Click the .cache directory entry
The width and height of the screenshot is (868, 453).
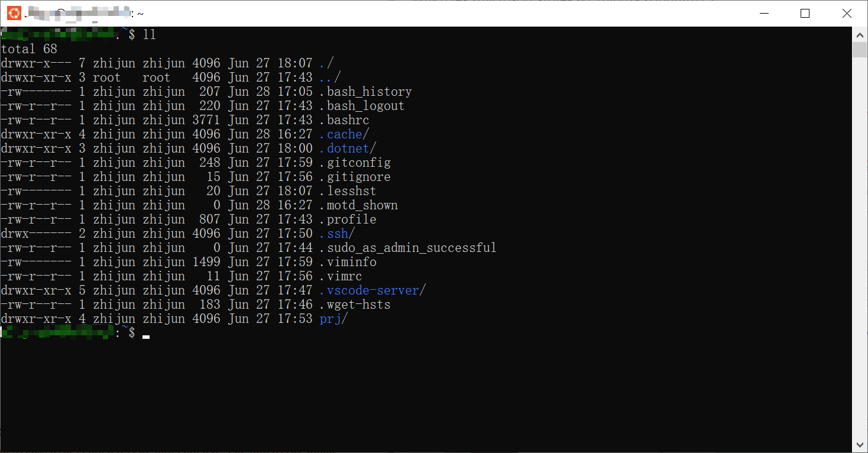344,134
